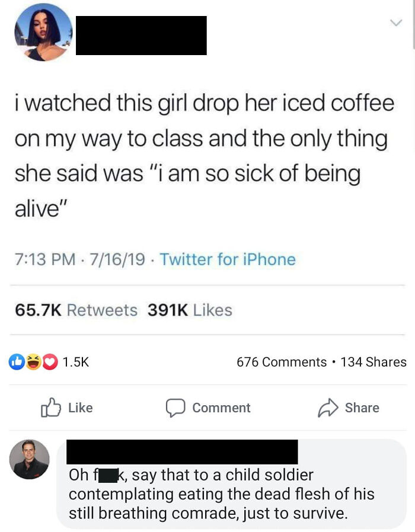Select the tweet text body

tap(202, 151)
